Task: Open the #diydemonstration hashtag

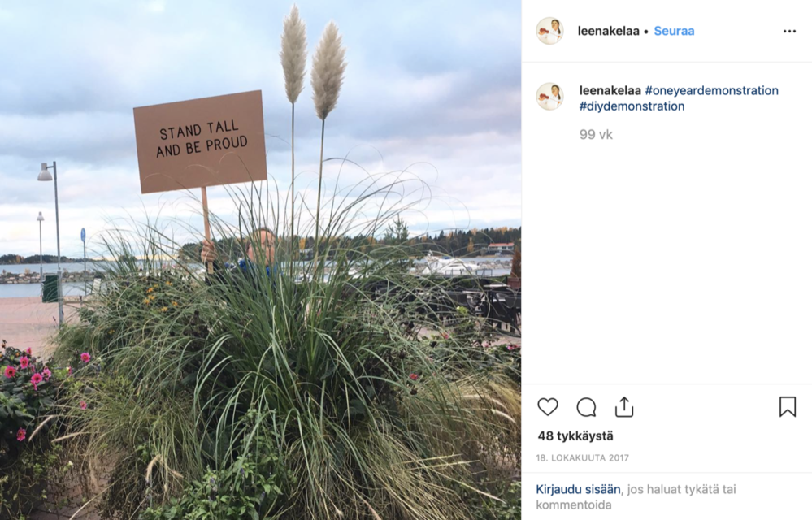Action: (632, 106)
